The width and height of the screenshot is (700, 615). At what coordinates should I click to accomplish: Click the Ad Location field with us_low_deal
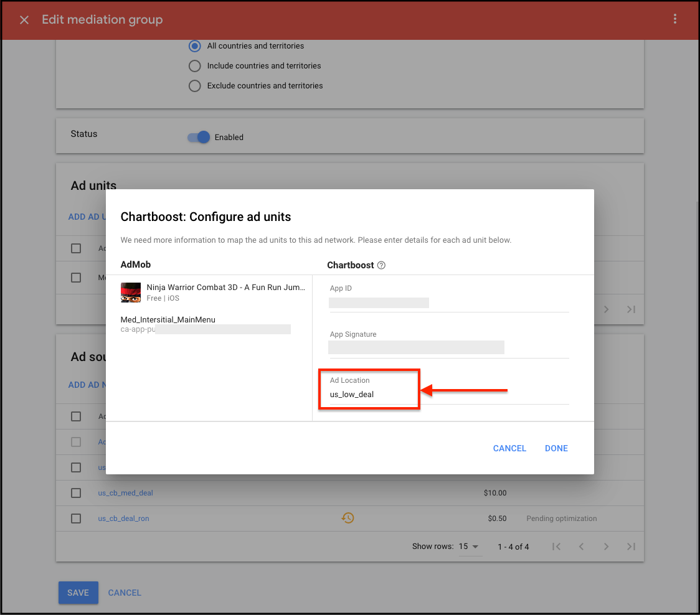click(x=448, y=395)
